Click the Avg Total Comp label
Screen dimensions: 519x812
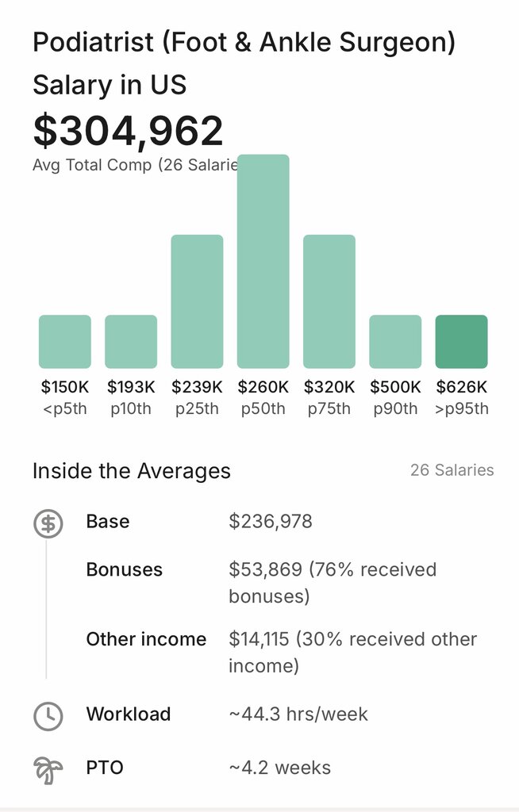pyautogui.click(x=135, y=166)
